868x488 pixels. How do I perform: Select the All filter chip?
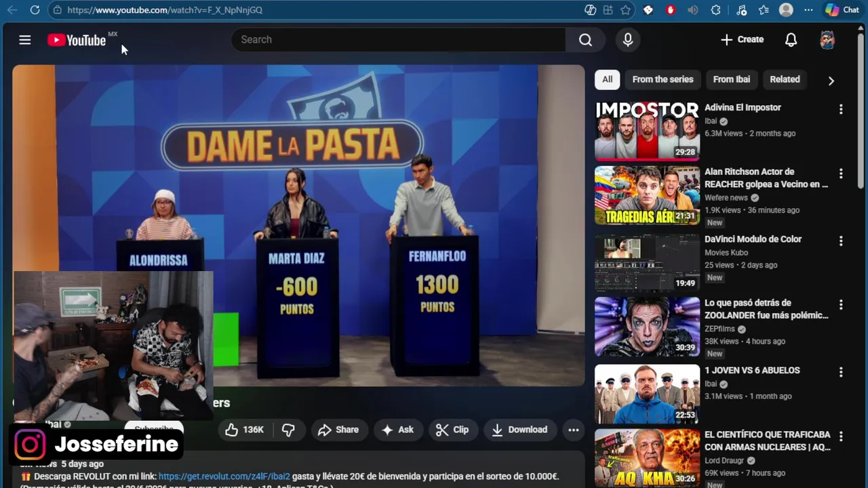[x=607, y=79]
